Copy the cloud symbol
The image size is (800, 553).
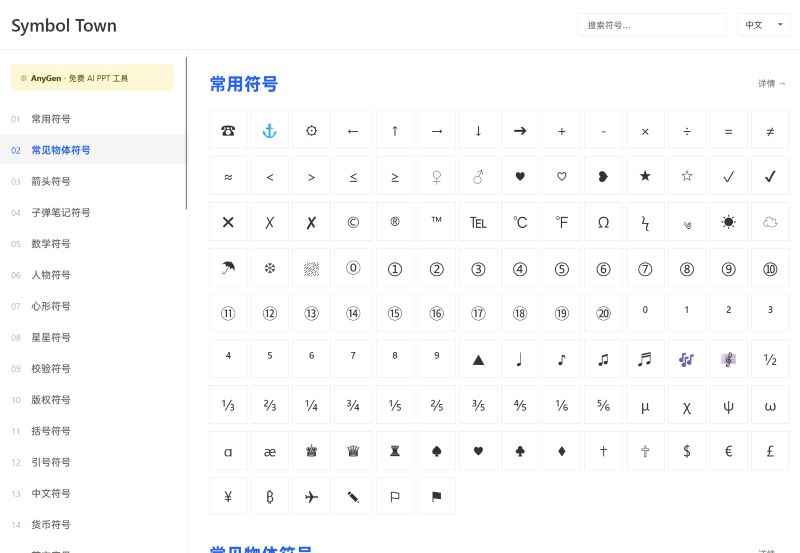770,222
